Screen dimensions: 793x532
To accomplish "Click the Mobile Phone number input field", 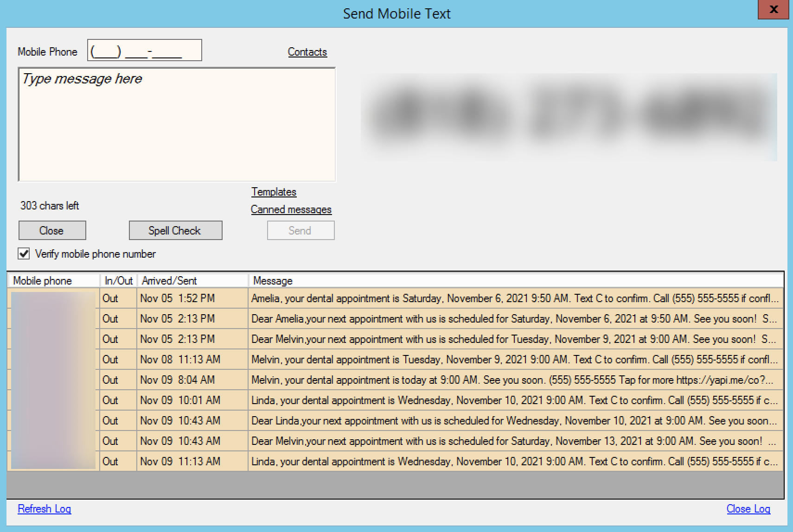I will tap(144, 51).
